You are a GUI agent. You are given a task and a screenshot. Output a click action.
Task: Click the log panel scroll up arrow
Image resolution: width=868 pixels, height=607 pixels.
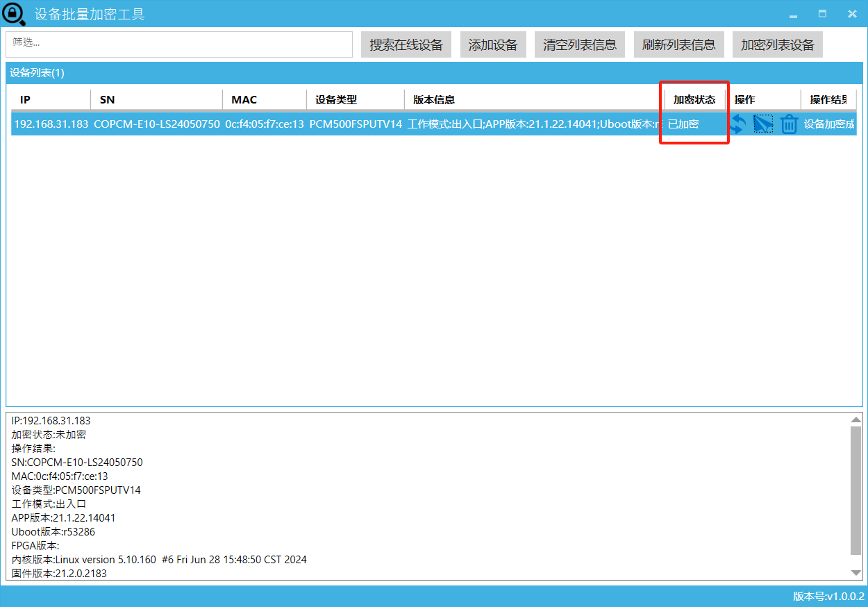[x=856, y=419]
